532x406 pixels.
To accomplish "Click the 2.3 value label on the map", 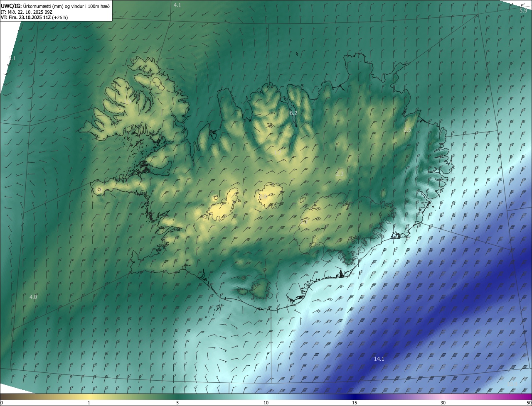I will coord(340,174).
